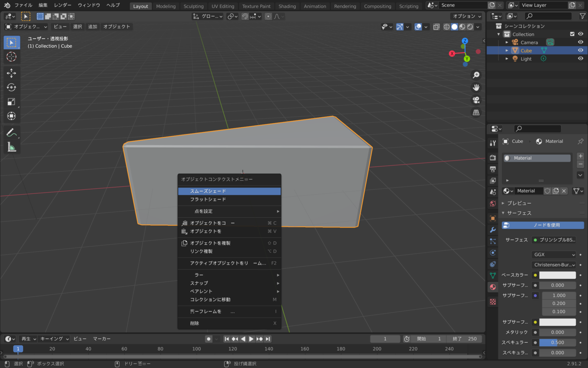588x368 pixels.
Task: Pin the properties editor context
Action: (581, 141)
